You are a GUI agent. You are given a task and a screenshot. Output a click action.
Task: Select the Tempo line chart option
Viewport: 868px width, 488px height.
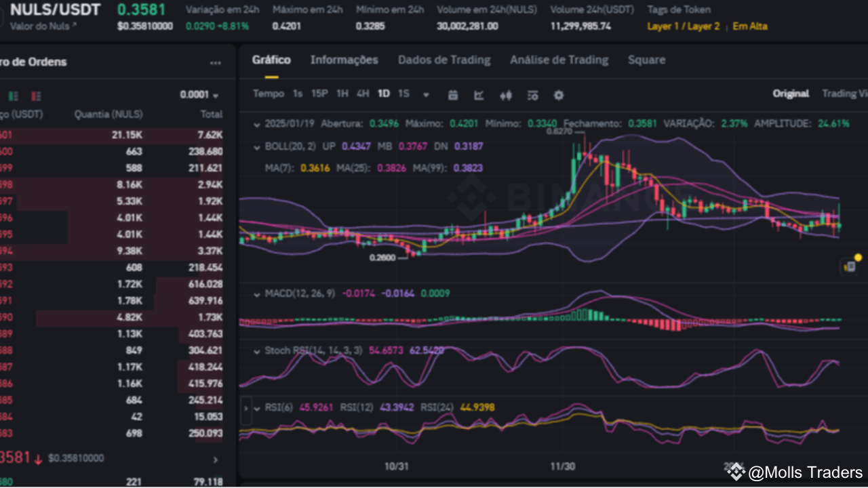[x=269, y=94]
